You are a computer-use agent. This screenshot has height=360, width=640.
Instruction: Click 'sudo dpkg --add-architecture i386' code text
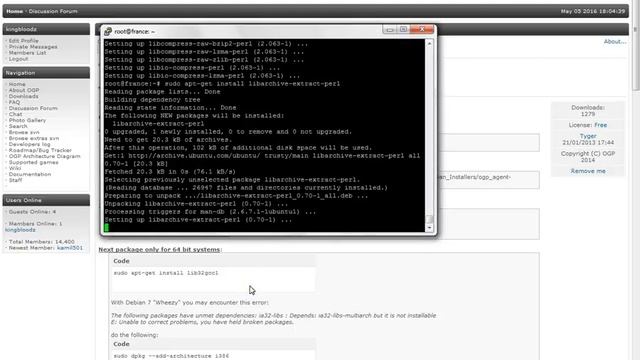point(171,356)
